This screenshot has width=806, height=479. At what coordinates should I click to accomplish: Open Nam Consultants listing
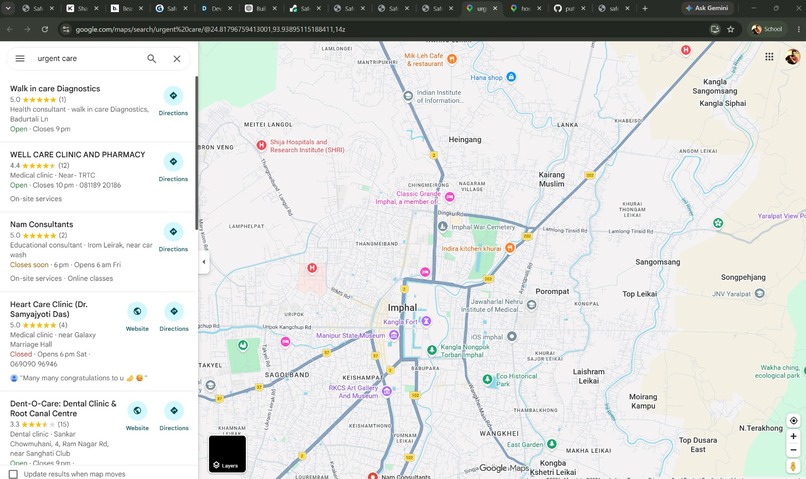[42, 224]
